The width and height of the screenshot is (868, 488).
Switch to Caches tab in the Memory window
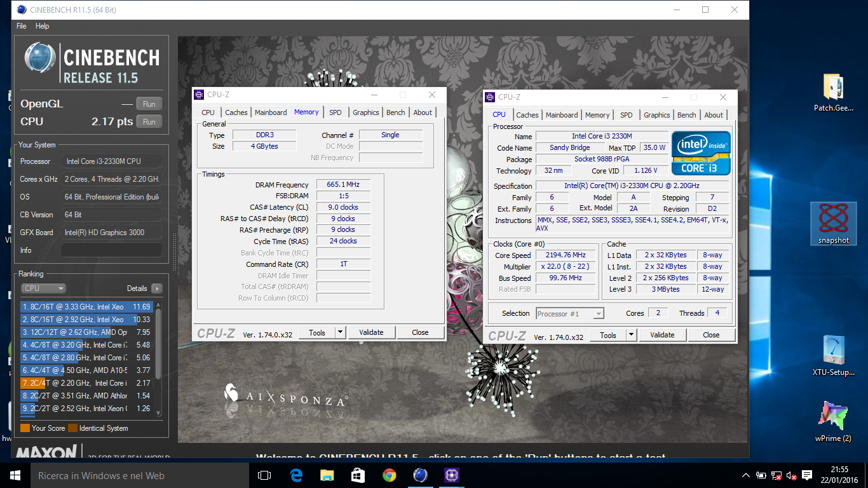(236, 112)
